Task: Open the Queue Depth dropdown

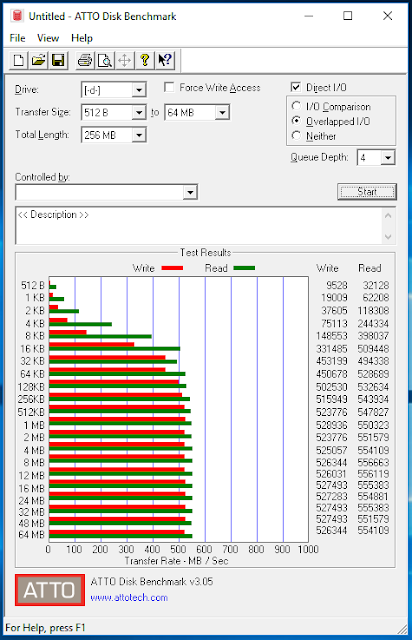Action: [x=388, y=158]
